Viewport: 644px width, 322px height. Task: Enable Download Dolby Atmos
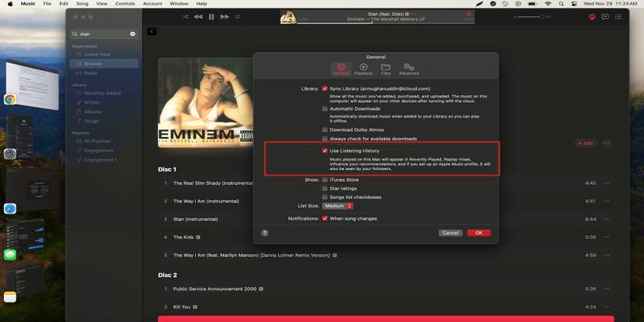325,129
